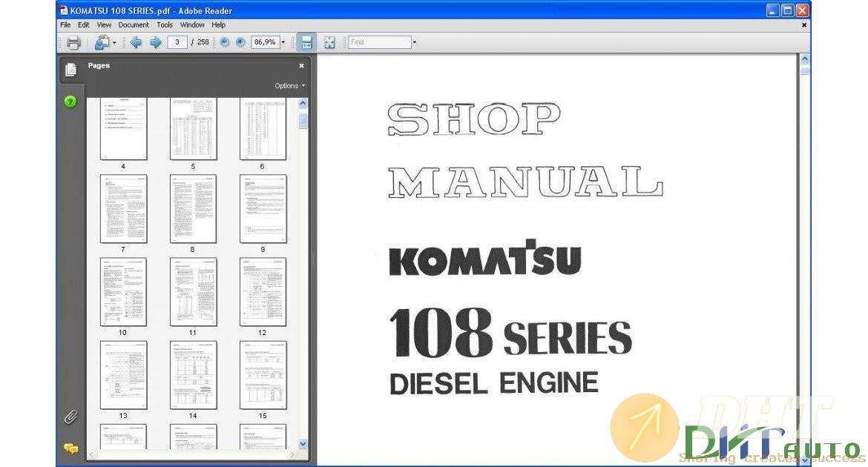Select page 9 thumbnail
The image size is (868, 467).
coord(263,209)
